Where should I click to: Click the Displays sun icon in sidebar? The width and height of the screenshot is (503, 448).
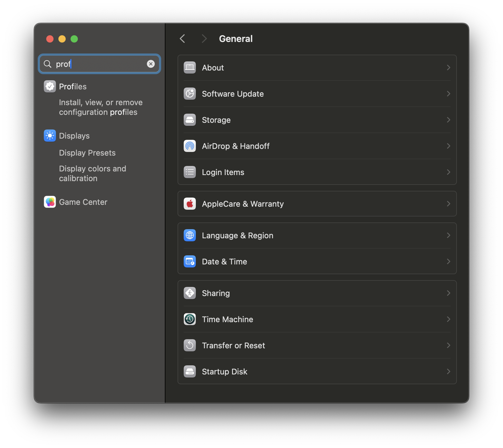tap(50, 136)
